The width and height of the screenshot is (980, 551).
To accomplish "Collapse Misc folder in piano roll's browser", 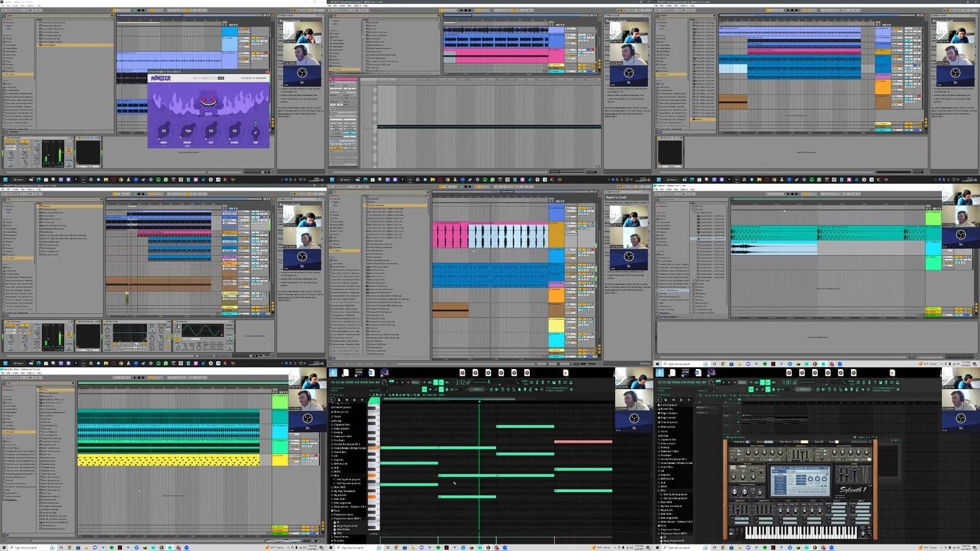I will pos(336,475).
